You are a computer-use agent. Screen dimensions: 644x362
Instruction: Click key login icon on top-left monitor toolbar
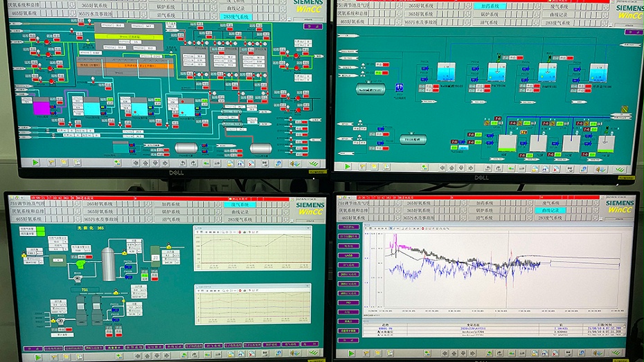(x=51, y=163)
